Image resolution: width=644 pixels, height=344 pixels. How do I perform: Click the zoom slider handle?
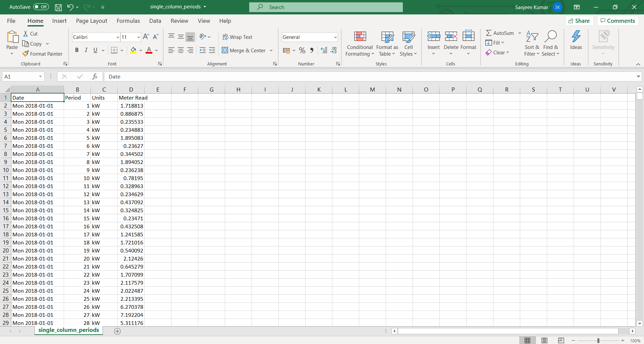(x=598, y=341)
